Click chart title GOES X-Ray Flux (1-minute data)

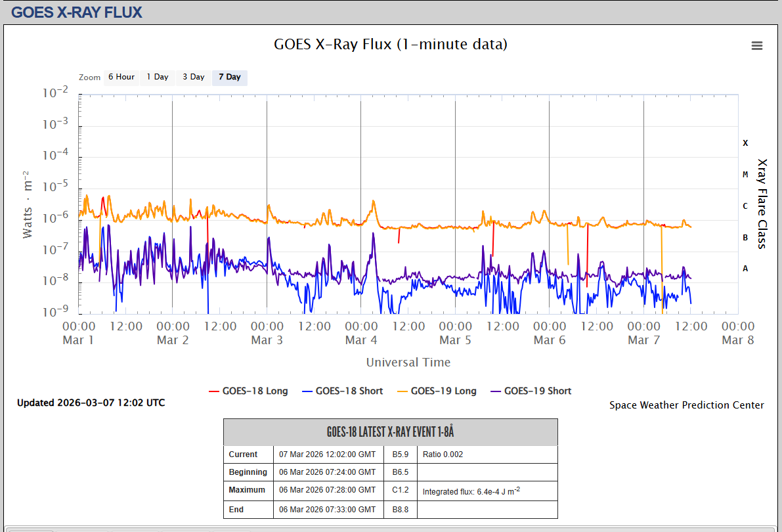click(390, 44)
